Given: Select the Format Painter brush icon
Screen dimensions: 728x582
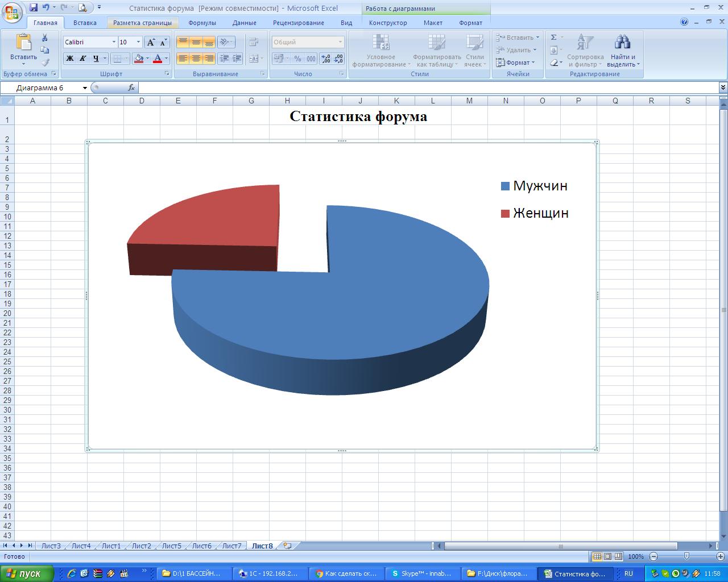Looking at the screenshot, I should point(45,63).
